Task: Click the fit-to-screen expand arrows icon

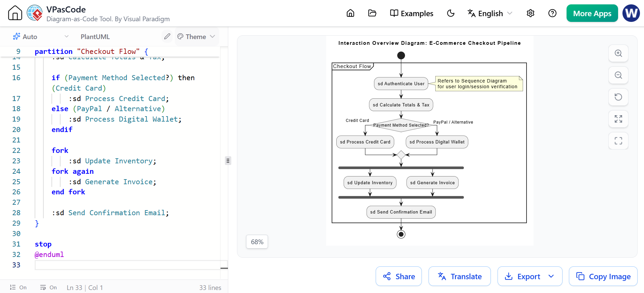Action: [x=618, y=119]
